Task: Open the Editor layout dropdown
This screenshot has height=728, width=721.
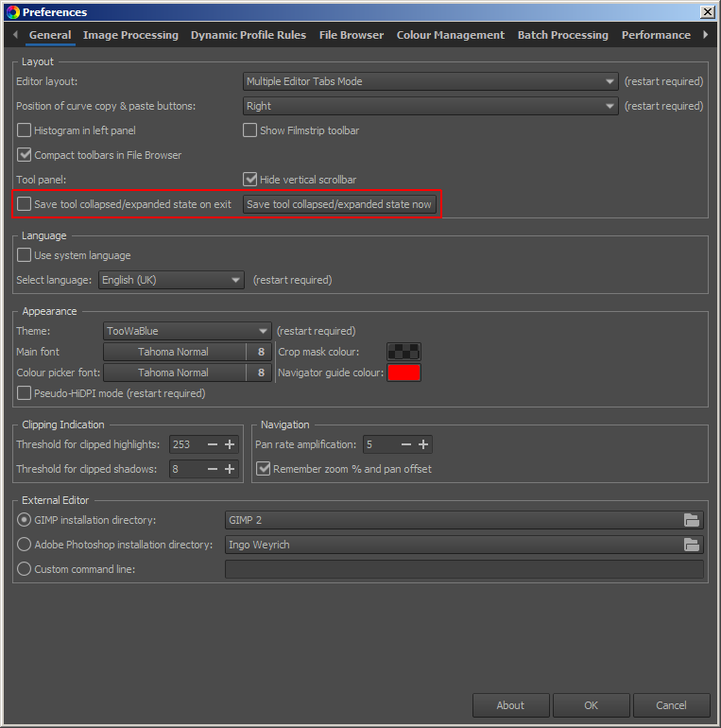Action: (x=431, y=81)
